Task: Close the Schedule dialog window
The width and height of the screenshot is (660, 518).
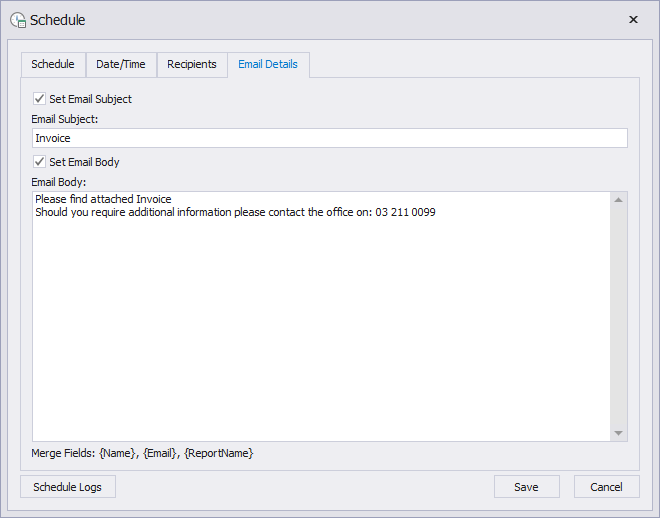Action: [633, 20]
